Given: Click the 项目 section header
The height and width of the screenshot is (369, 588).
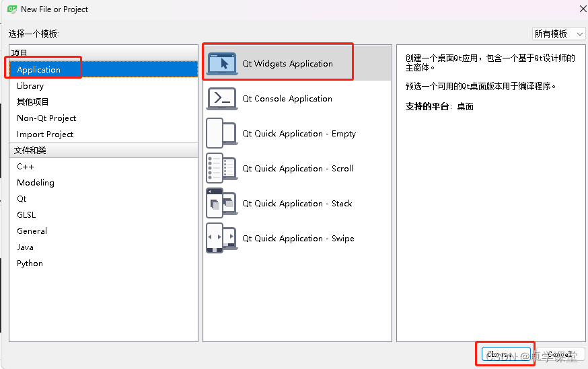Looking at the screenshot, I should coord(104,53).
